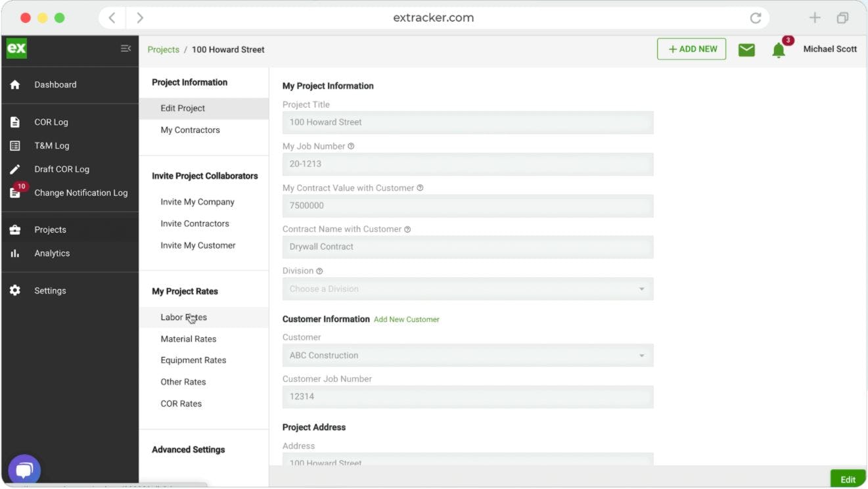Open the messages envelope icon
868x489 pixels.
[x=746, y=49]
